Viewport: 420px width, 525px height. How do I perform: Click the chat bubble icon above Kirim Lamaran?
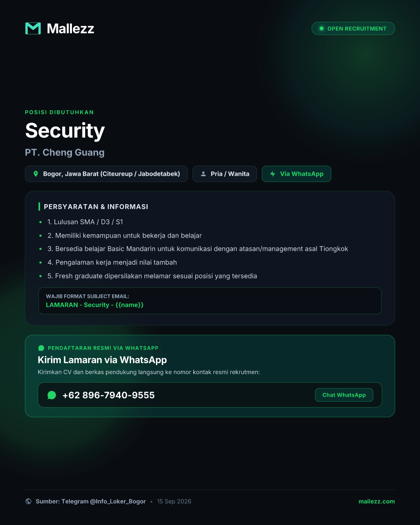(41, 348)
